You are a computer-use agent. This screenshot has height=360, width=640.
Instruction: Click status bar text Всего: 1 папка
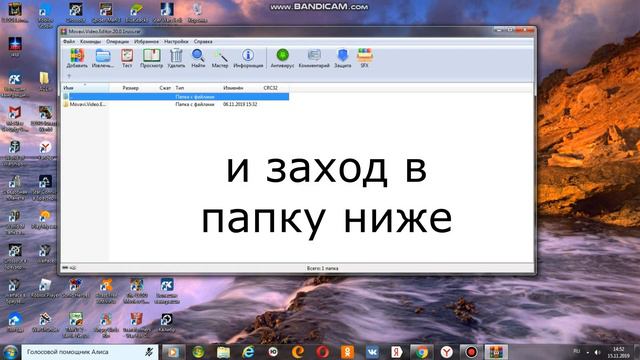[x=322, y=268]
